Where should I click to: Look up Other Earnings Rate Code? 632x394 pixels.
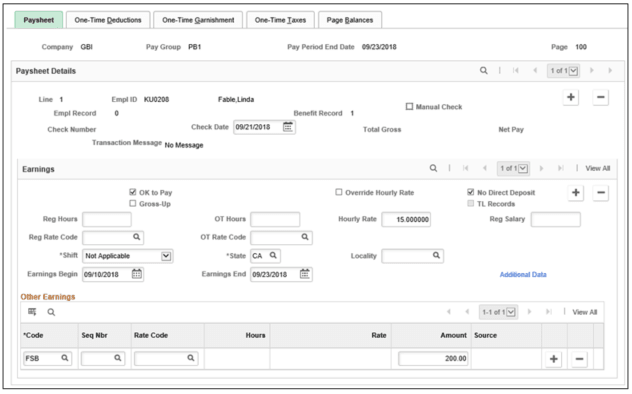click(x=191, y=358)
